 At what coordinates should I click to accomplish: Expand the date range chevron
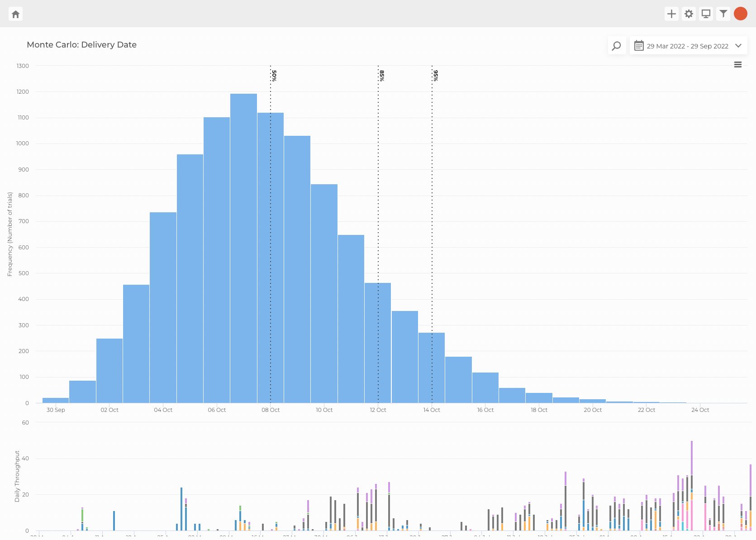[x=738, y=46]
